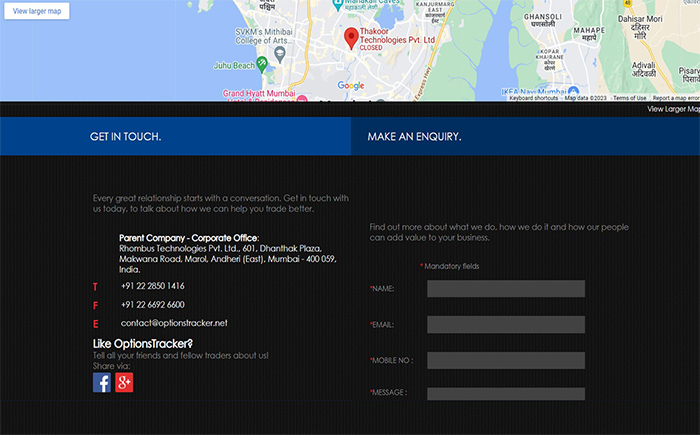Image resolution: width=700 pixels, height=435 pixels.
Task: Click the red F fax label
Action: [x=95, y=305]
